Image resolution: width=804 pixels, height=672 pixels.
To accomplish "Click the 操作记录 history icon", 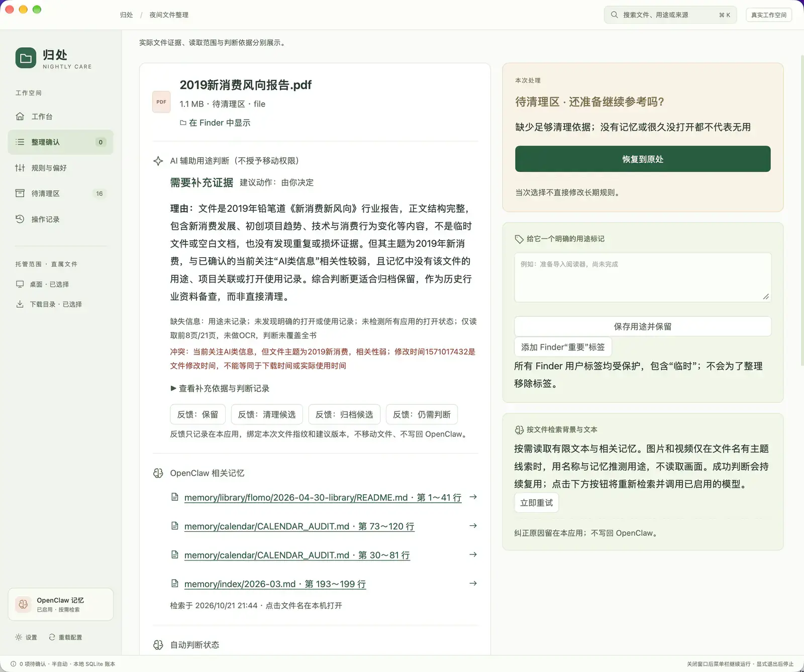I will (x=20, y=219).
